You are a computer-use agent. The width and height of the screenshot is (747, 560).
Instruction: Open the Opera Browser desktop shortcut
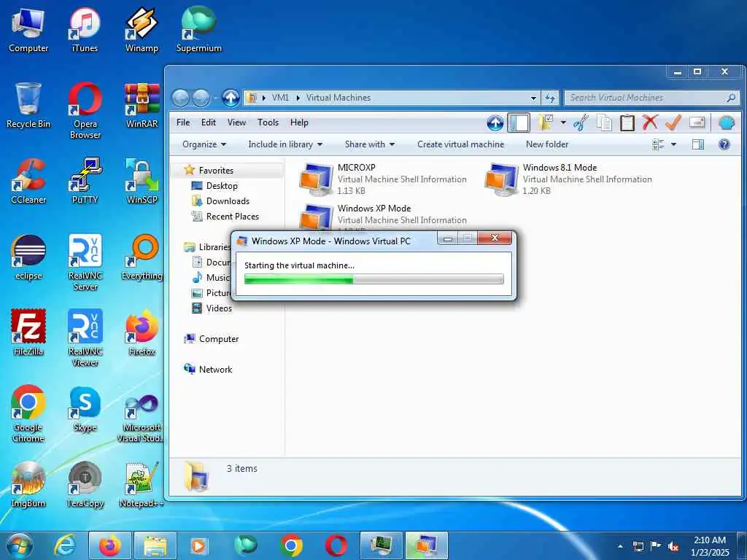pyautogui.click(x=85, y=111)
